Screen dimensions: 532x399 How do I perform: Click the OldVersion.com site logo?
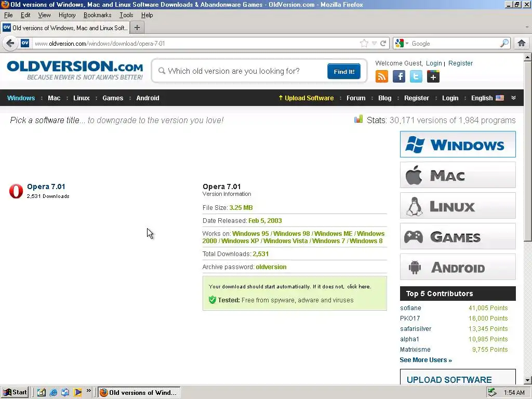(75, 70)
